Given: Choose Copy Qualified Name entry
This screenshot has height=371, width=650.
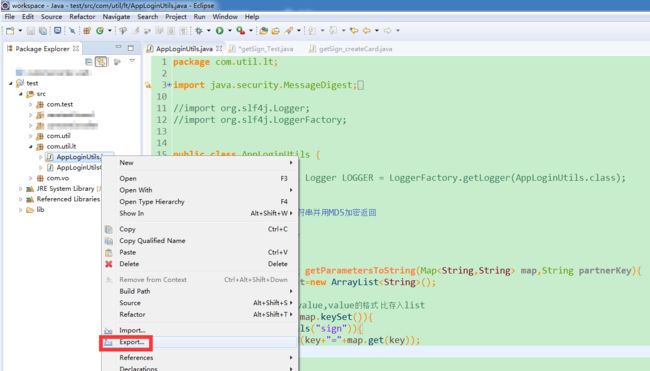Looking at the screenshot, I should click(199, 241).
